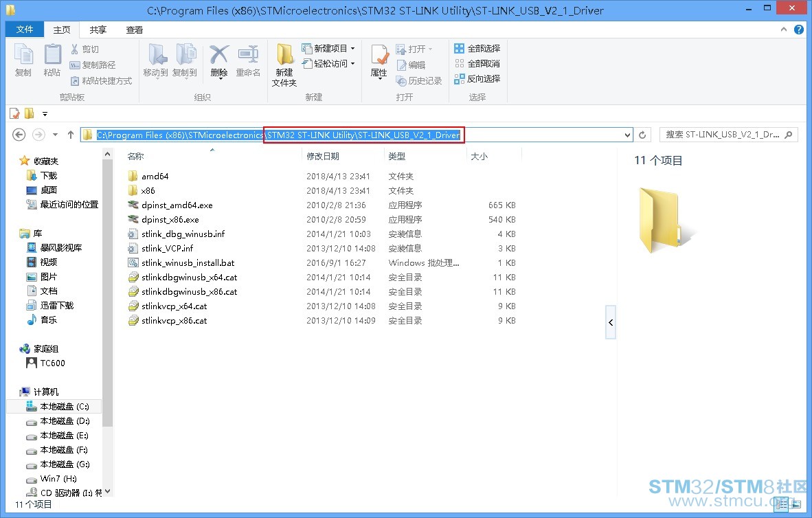
Task: Select TC600 under Homegroup
Action: click(x=52, y=363)
